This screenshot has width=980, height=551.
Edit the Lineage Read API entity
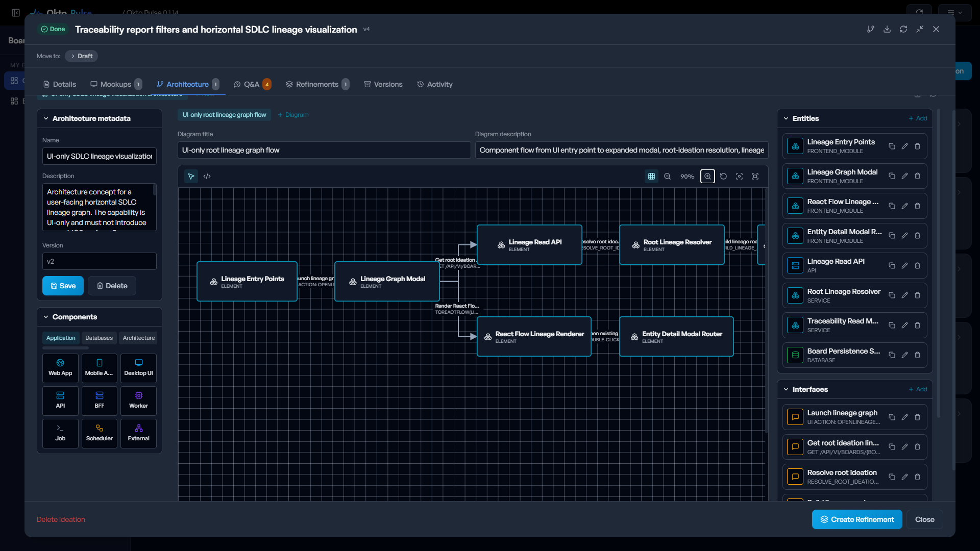pyautogui.click(x=904, y=266)
